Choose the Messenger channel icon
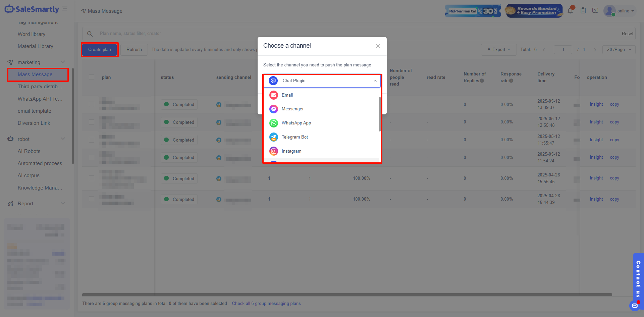 pyautogui.click(x=274, y=109)
